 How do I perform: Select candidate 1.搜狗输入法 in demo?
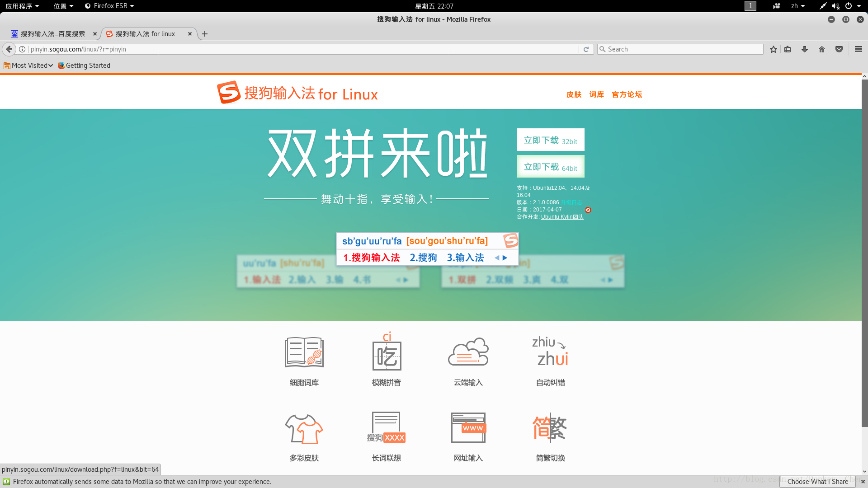[372, 258]
